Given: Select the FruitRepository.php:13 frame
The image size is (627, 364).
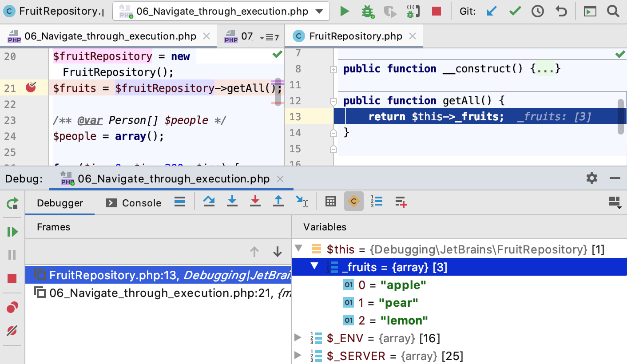Looking at the screenshot, I should point(158,275).
